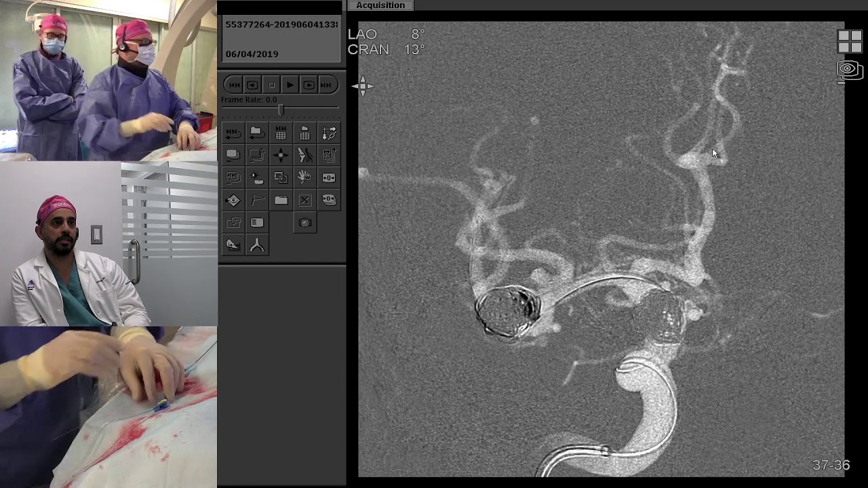This screenshot has width=868, height=488.
Task: Click the CRAN 13° angle readout
Action: 386,49
